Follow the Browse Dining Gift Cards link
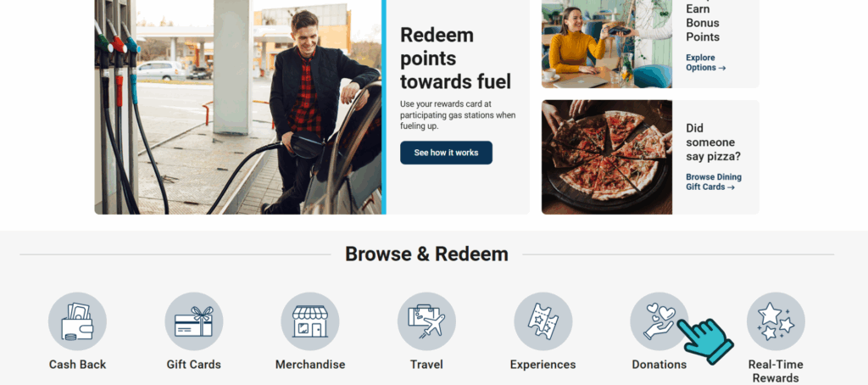The width and height of the screenshot is (868, 385). click(x=714, y=181)
